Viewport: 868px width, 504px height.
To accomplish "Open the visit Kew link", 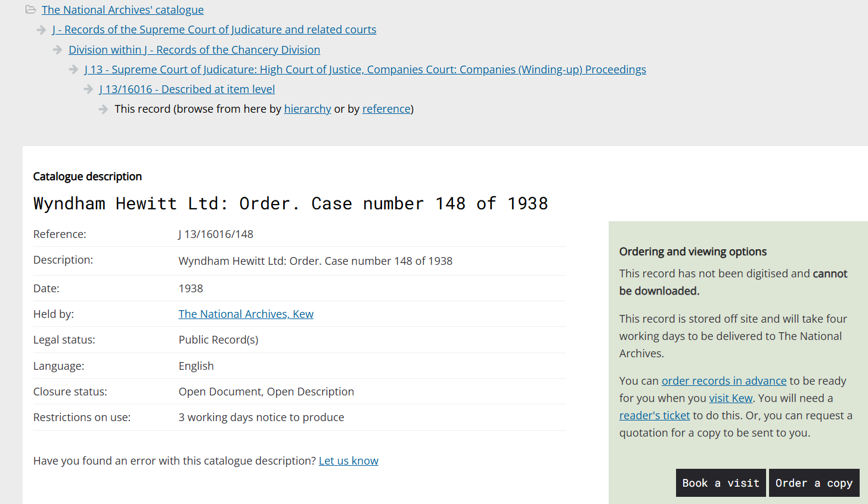I will [731, 398].
